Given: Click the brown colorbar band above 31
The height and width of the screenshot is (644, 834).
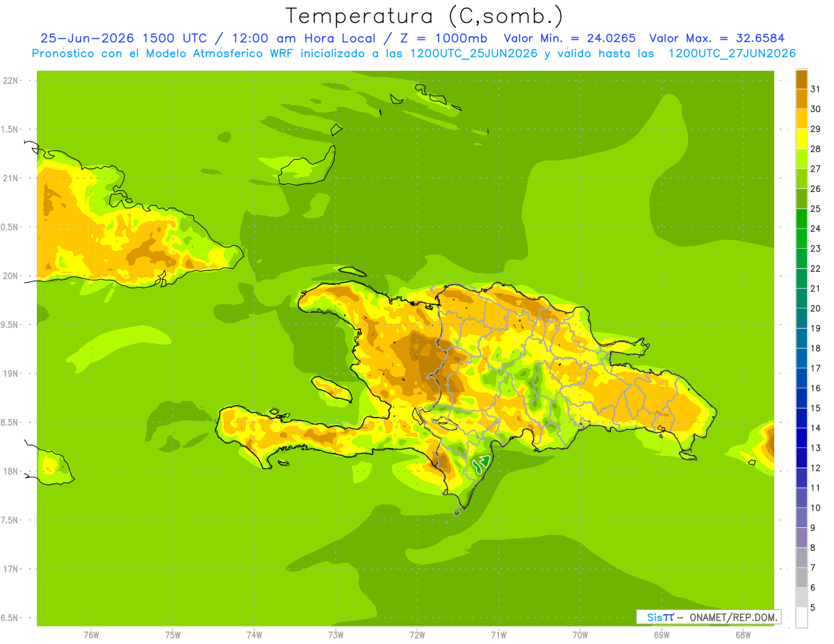Looking at the screenshot, I should (x=801, y=79).
